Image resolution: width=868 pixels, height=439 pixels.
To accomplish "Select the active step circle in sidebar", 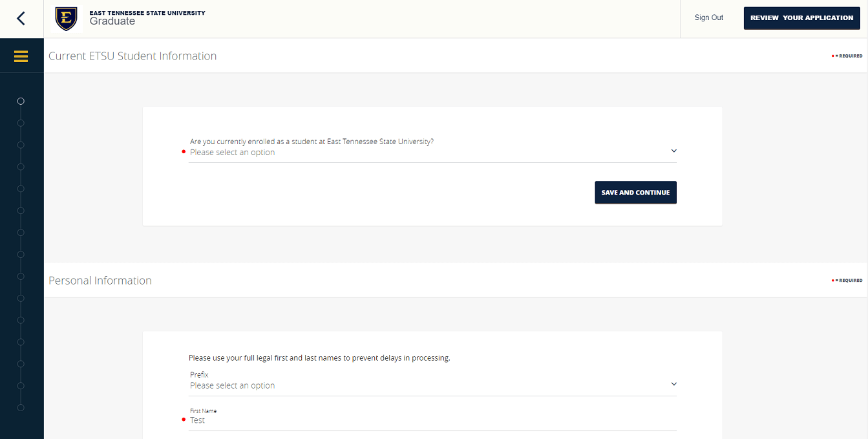I will click(x=21, y=101).
